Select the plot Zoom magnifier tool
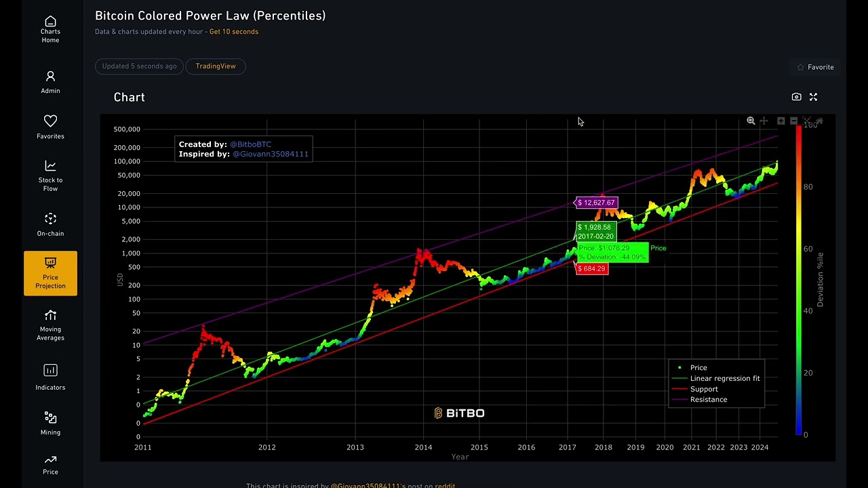This screenshot has height=488, width=868. click(751, 121)
